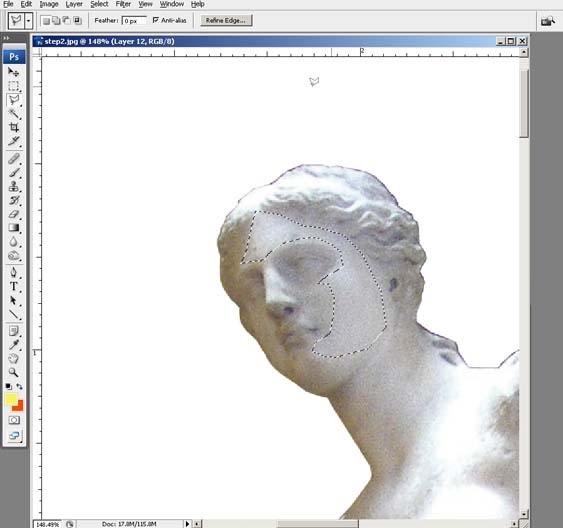Open the Filter menu
Image resolution: width=563 pixels, height=528 pixels.
pyautogui.click(x=123, y=4)
